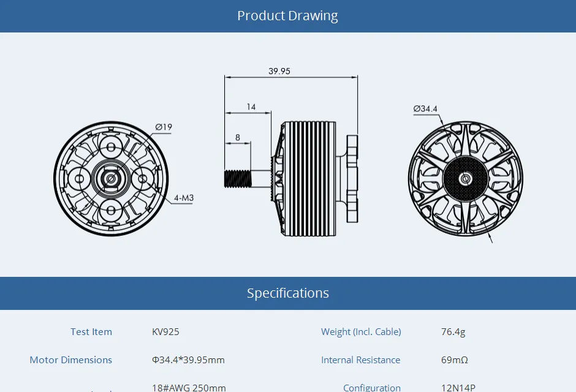Click the Ø19 dimension label
The image size is (576, 392).
(163, 129)
